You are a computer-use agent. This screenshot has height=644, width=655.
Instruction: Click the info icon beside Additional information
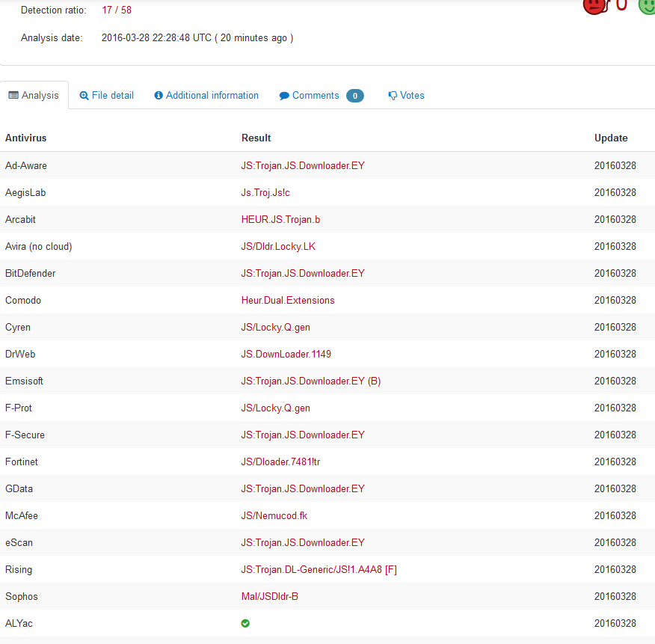pos(159,95)
